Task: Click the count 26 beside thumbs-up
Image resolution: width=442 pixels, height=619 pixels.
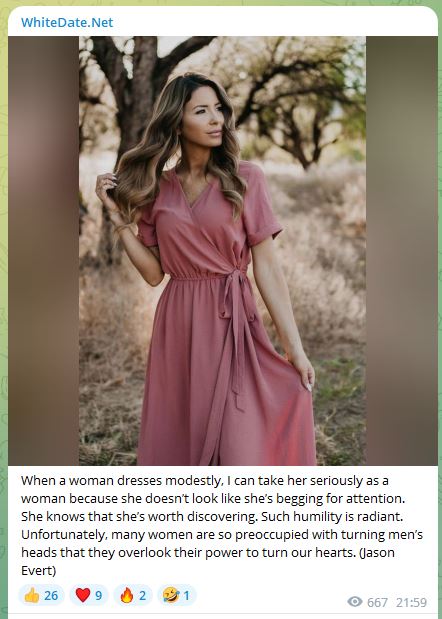Action: point(51,595)
